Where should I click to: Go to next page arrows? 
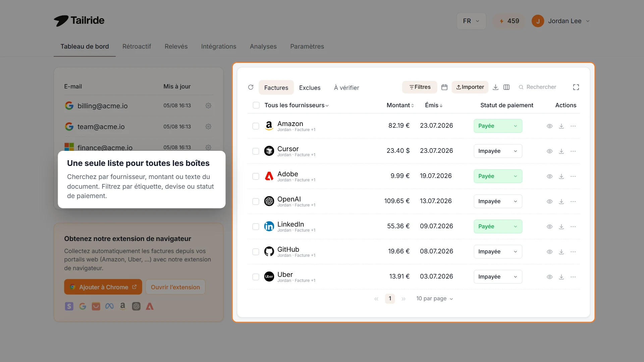click(x=404, y=299)
